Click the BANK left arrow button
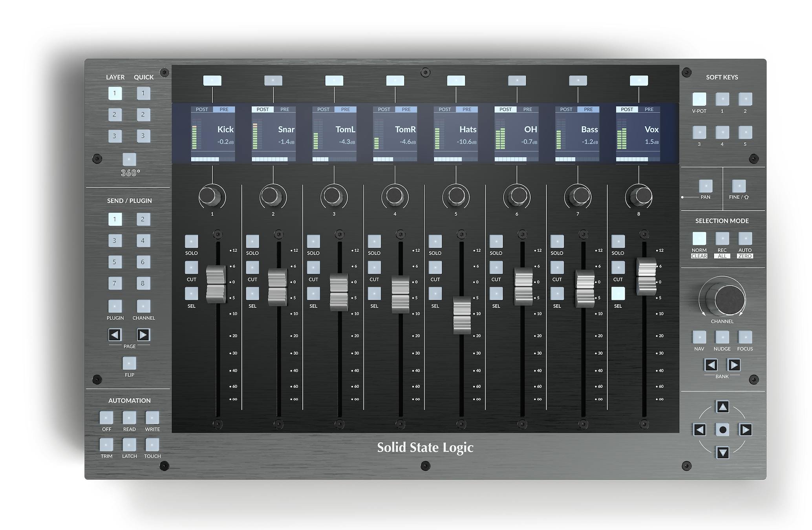 click(711, 365)
